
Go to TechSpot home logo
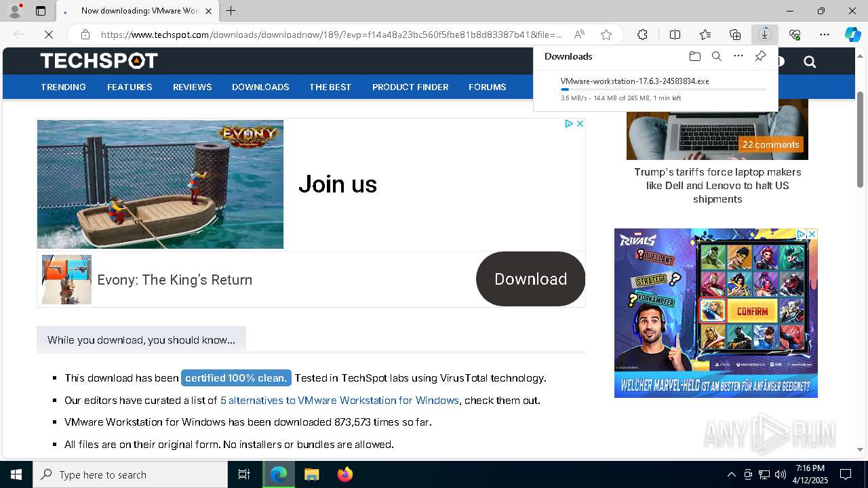pos(99,61)
